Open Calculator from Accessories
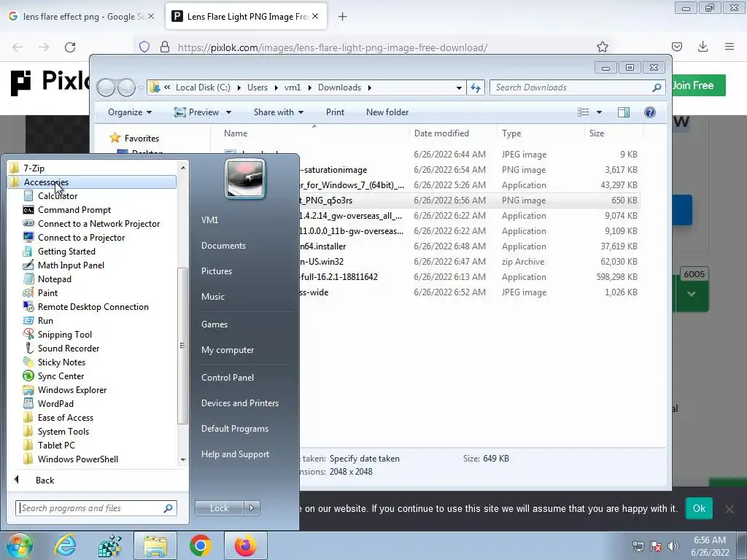The width and height of the screenshot is (747, 560). (x=57, y=195)
